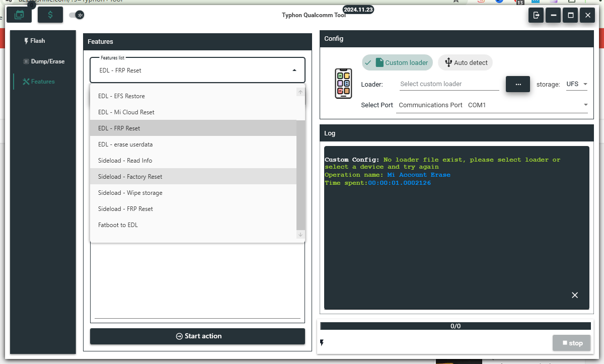
Task: Click the stop operation button
Action: coord(572,343)
